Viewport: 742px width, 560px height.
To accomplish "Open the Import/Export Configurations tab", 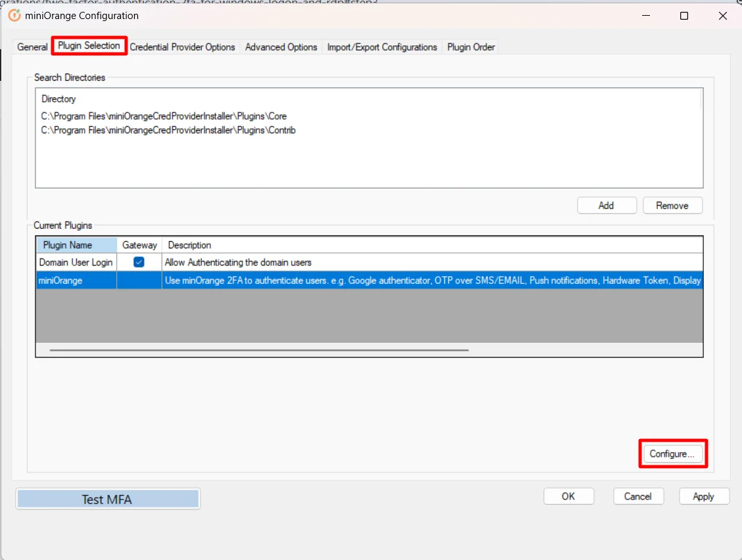I will pyautogui.click(x=381, y=47).
